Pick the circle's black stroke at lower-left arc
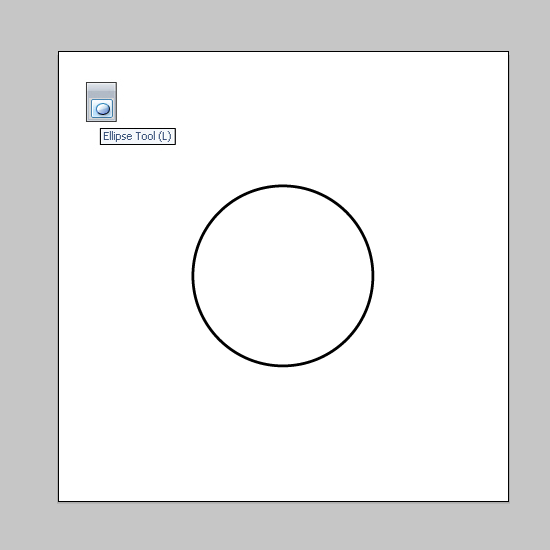Screen dimensions: 550x550 coord(219,339)
